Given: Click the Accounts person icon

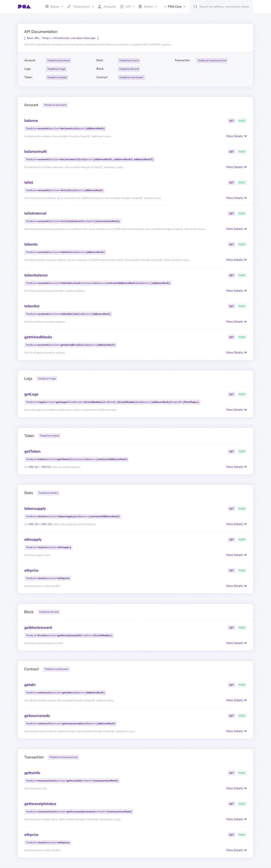Looking at the screenshot, I should tap(99, 6).
